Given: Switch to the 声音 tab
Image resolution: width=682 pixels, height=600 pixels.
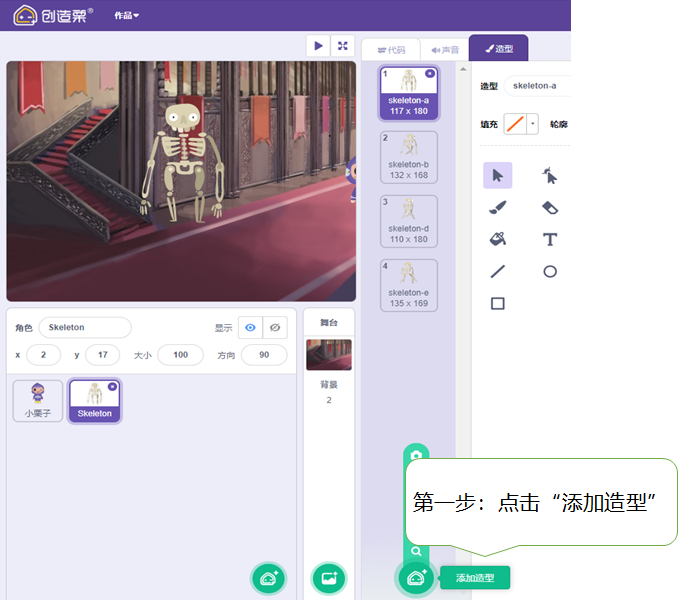Looking at the screenshot, I should 445,50.
